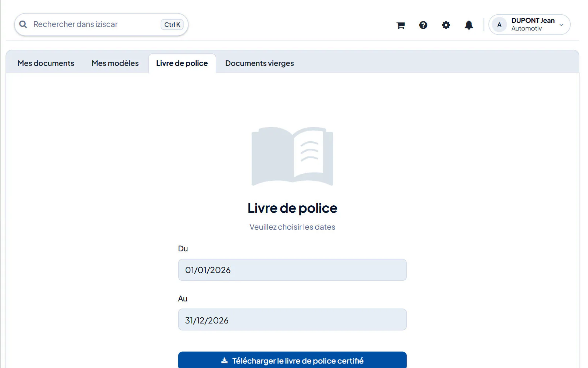The height and width of the screenshot is (368, 588).
Task: Click the Du start date field
Action: [292, 270]
